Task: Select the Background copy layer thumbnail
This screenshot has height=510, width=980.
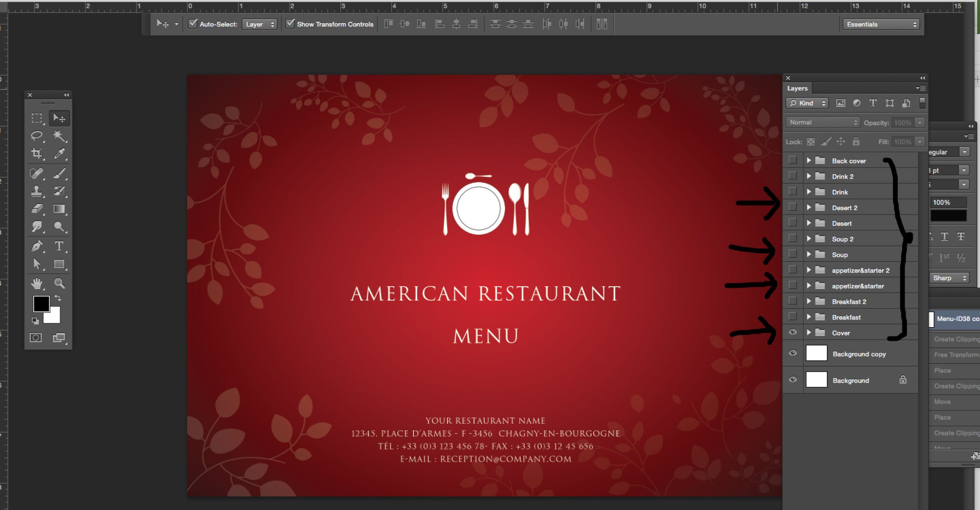Action: click(x=817, y=353)
